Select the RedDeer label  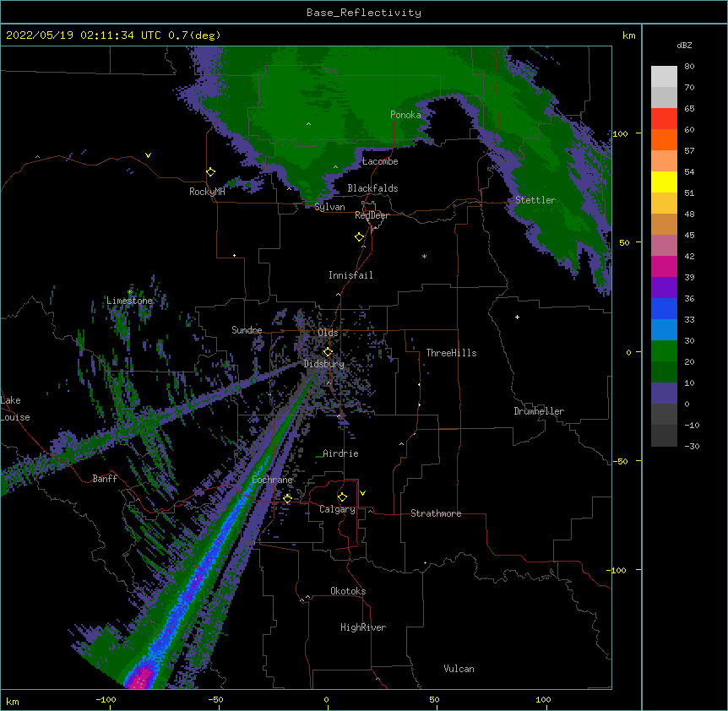point(372,215)
